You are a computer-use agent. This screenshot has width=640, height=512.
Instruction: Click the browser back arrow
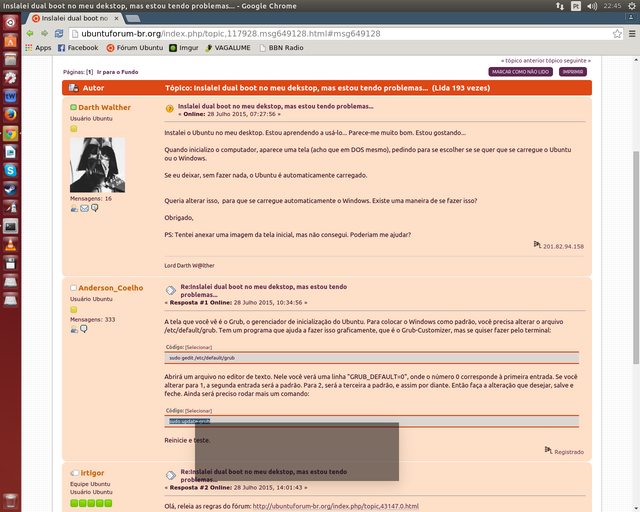(30, 33)
